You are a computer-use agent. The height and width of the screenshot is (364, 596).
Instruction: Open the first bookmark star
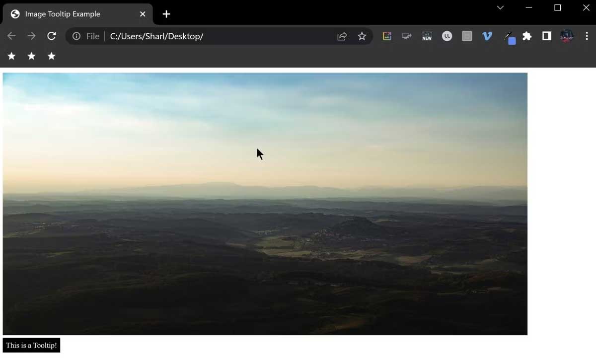tap(11, 56)
